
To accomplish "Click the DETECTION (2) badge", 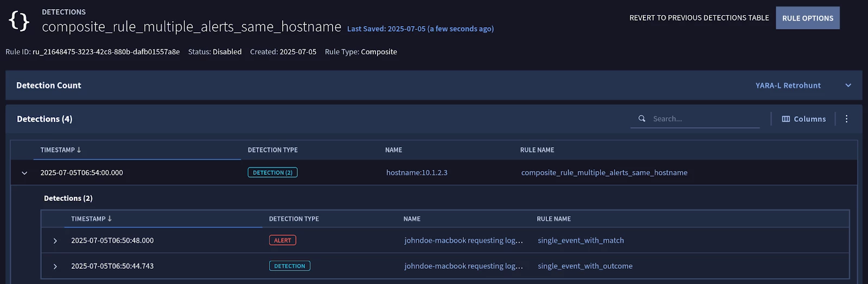I will 272,173.
